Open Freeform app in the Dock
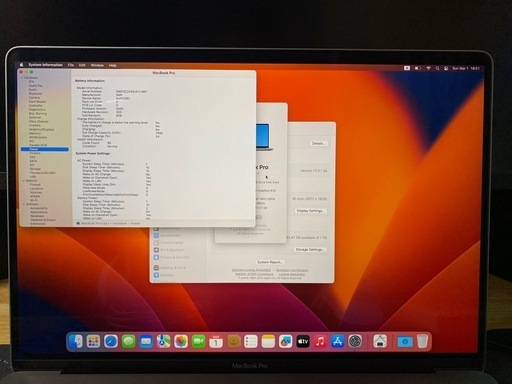Screen dimensions: 512x384 (285, 341)
